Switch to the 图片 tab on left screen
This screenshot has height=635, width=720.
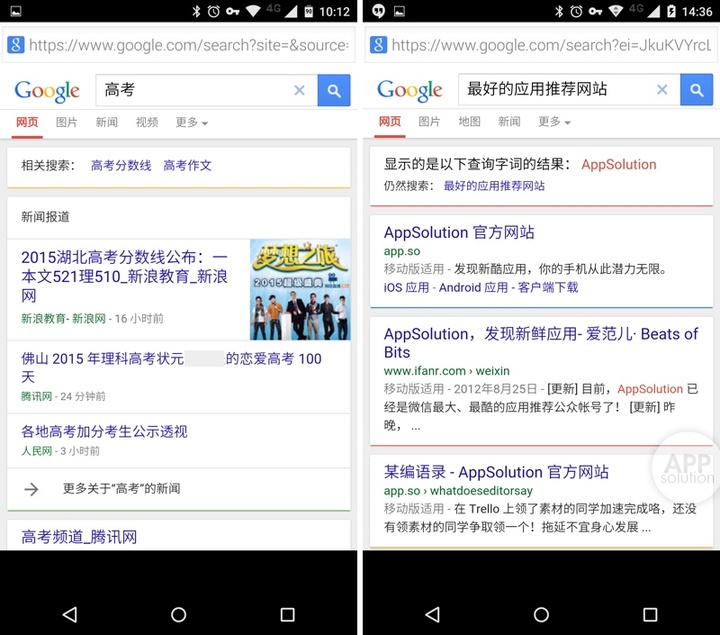[x=67, y=122]
